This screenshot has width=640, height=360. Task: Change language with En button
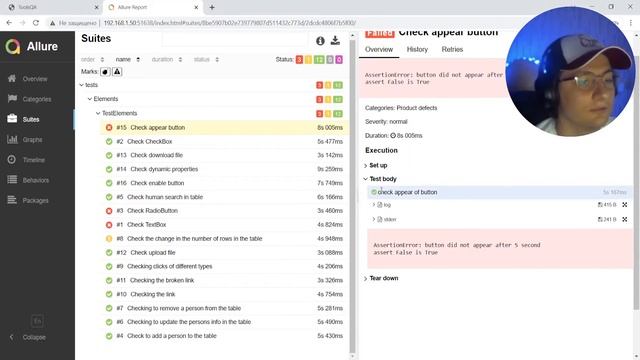point(37,321)
